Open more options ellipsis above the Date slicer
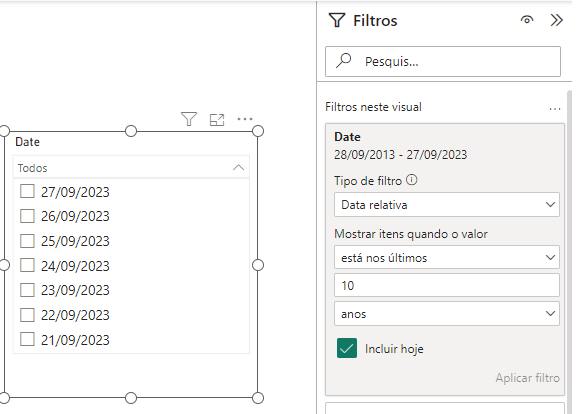 pos(245,119)
